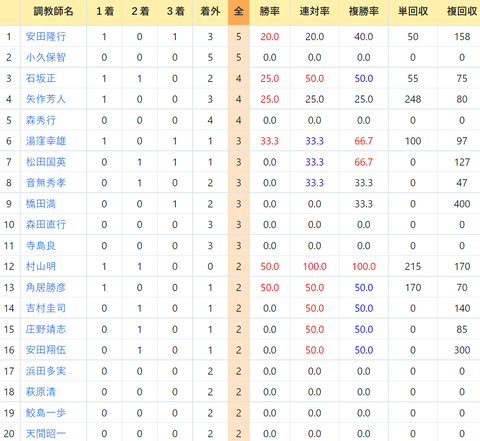Viewport: 480px width, 441px height.
Task: Select 複回収 85 in 庄野靖志 row
Action: click(x=462, y=329)
